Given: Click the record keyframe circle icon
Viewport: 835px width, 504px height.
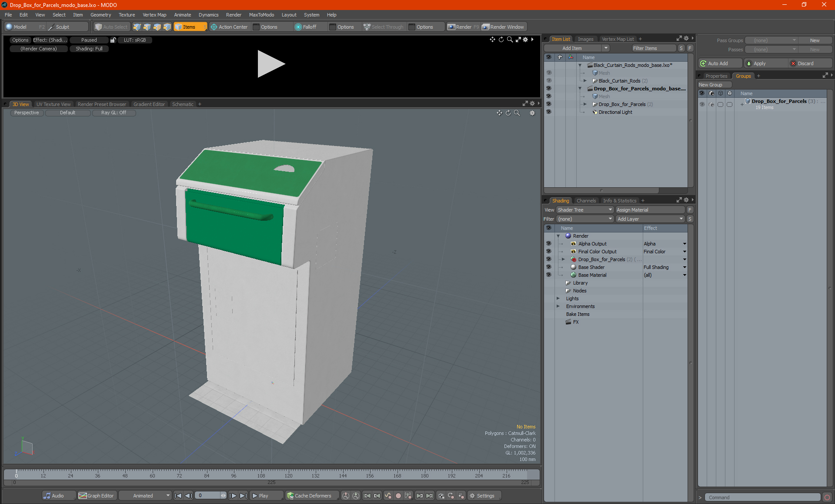Looking at the screenshot, I should (398, 496).
